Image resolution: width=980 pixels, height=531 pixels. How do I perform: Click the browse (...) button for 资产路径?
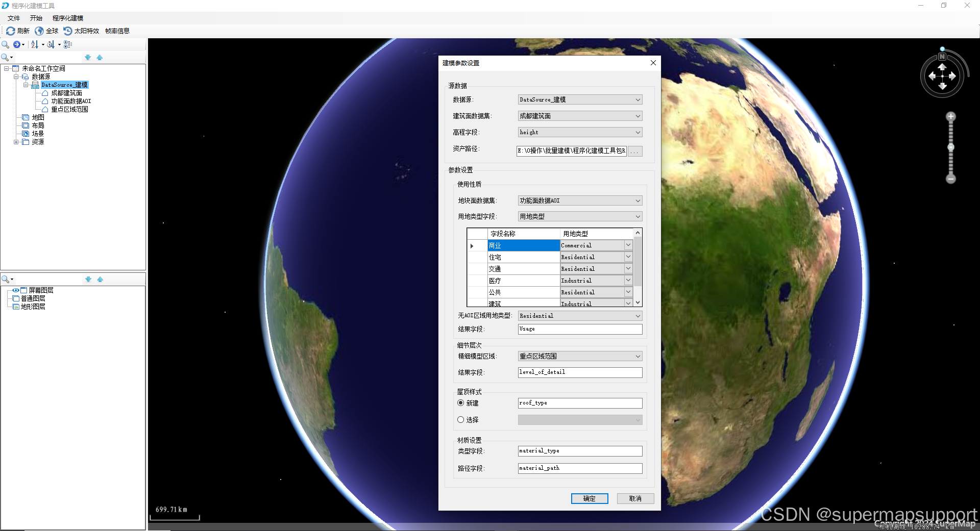[635, 151]
